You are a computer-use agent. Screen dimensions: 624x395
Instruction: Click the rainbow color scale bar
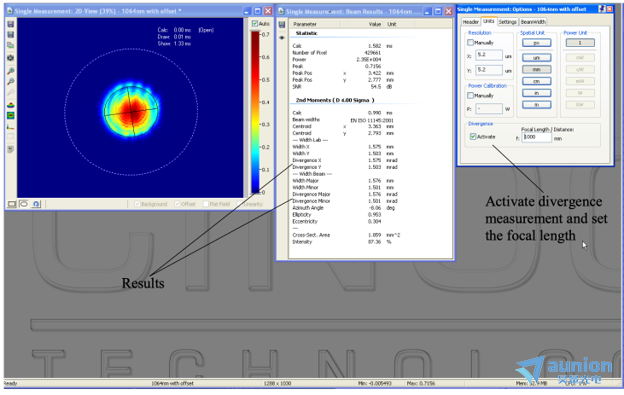255,113
